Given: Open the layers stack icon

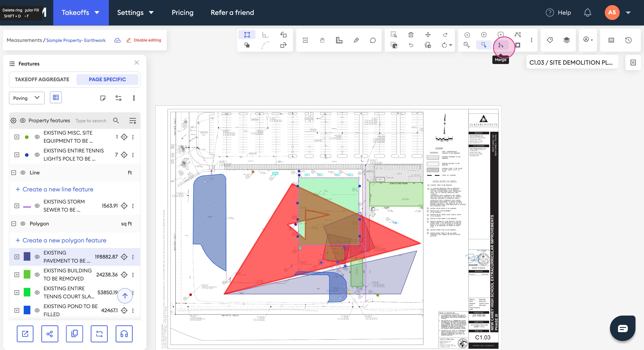Looking at the screenshot, I should [566, 40].
